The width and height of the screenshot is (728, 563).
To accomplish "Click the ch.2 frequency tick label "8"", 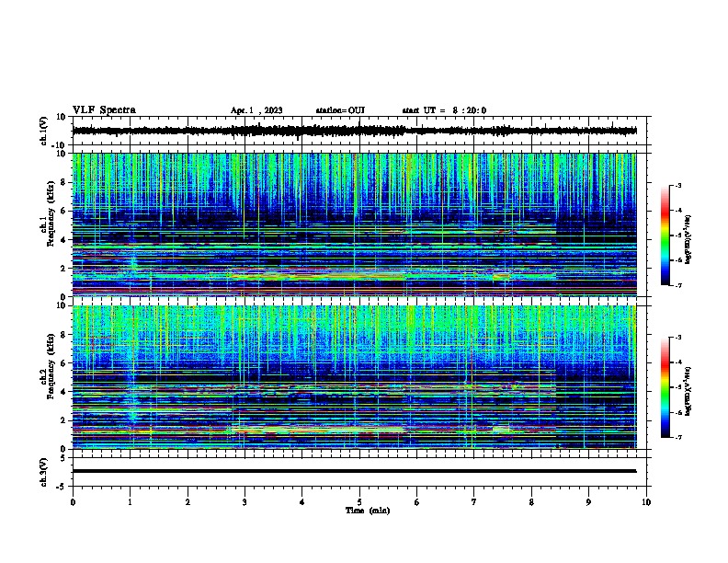I will 63,335.
